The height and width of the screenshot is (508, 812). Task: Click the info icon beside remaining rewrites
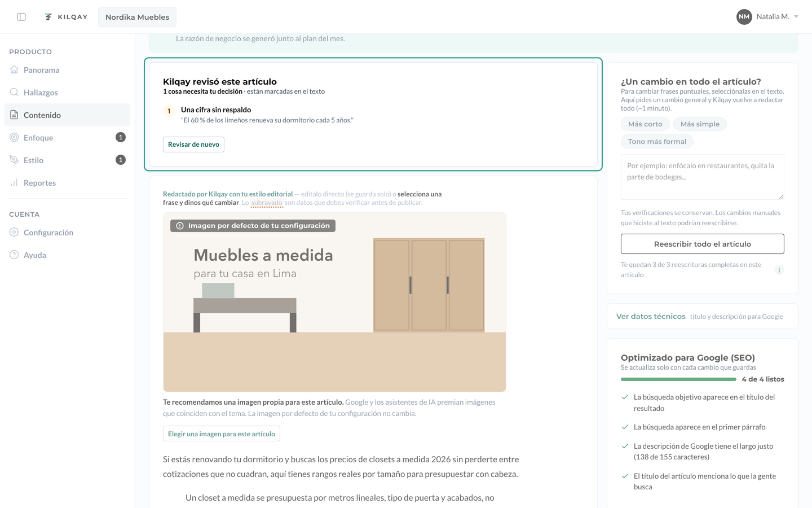pos(779,270)
